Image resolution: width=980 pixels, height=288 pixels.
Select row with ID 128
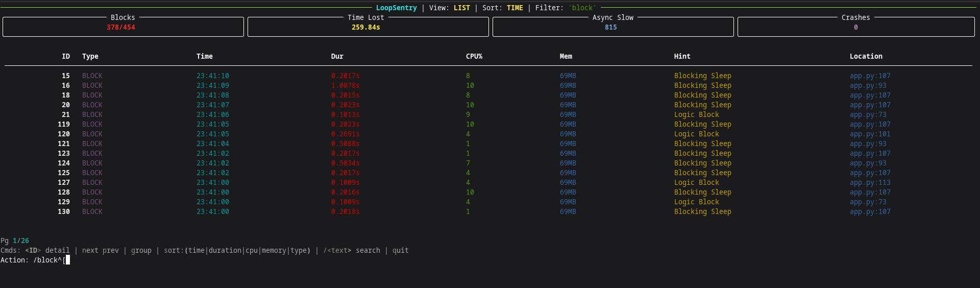488,193
